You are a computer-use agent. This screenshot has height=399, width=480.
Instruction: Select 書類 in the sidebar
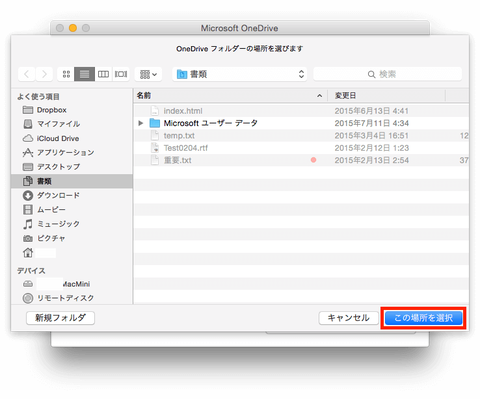pos(72,181)
